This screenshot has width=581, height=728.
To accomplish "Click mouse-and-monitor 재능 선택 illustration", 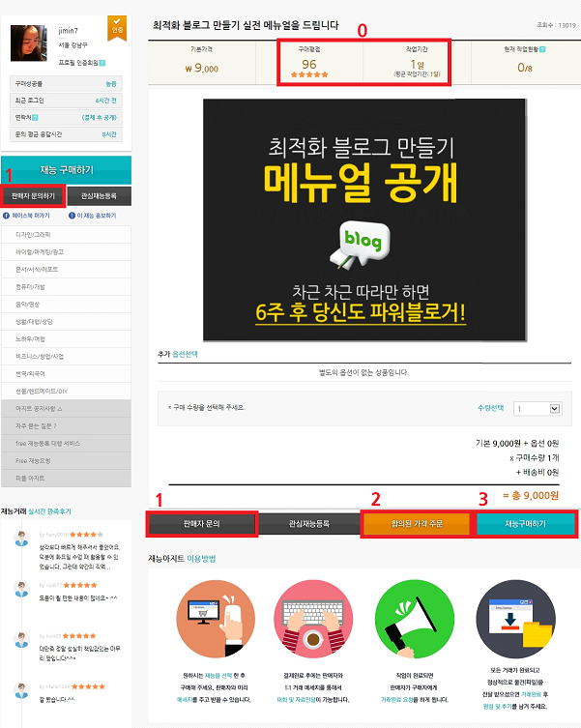I will click(x=216, y=620).
